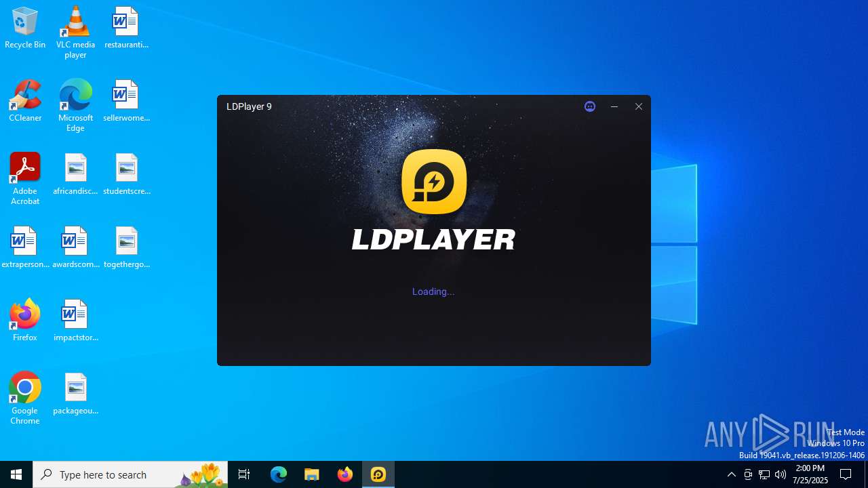Show hidden system tray icons
The width and height of the screenshot is (868, 488).
(731, 474)
